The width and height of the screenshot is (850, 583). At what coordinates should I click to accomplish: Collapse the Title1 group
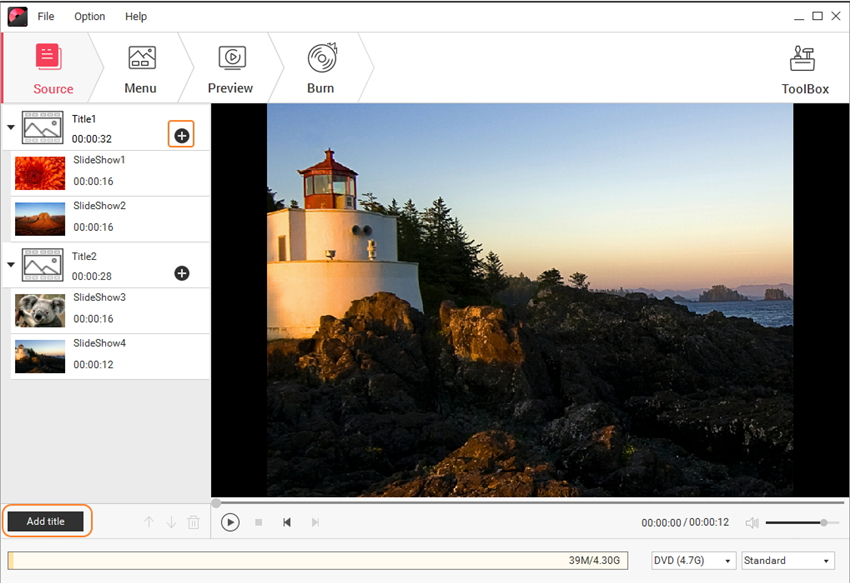(11, 127)
